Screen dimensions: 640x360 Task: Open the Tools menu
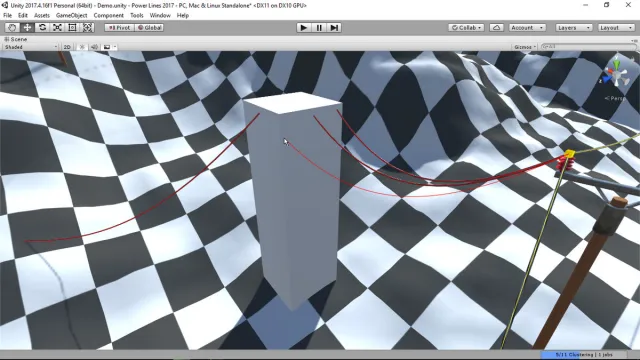(x=137, y=15)
